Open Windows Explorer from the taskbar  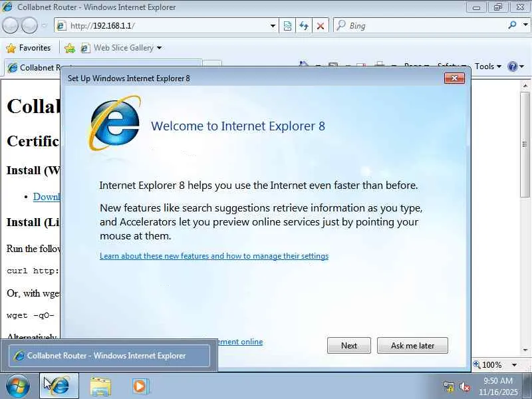[x=100, y=386]
